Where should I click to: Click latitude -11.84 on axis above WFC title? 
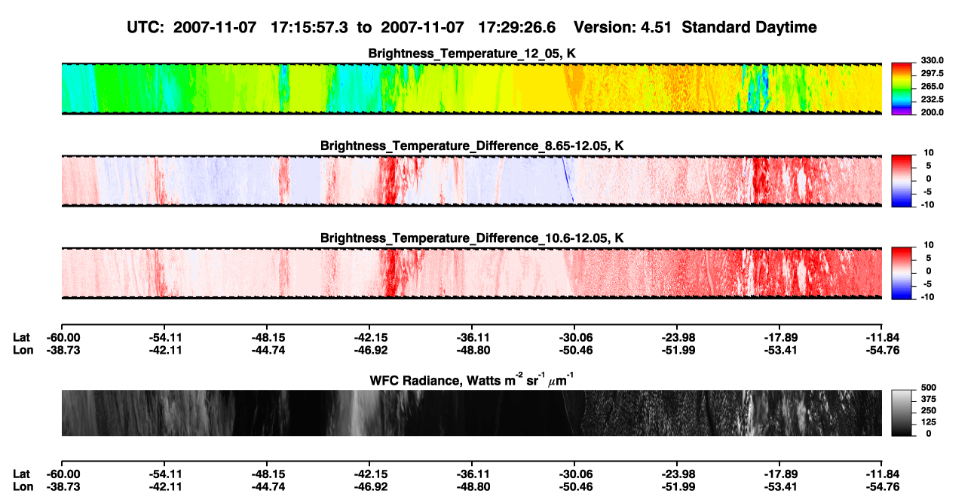pyautogui.click(x=883, y=337)
